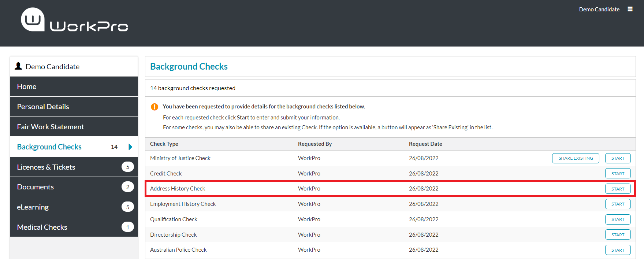Start the Australian Police Check
This screenshot has width=644, height=259.
(618, 250)
